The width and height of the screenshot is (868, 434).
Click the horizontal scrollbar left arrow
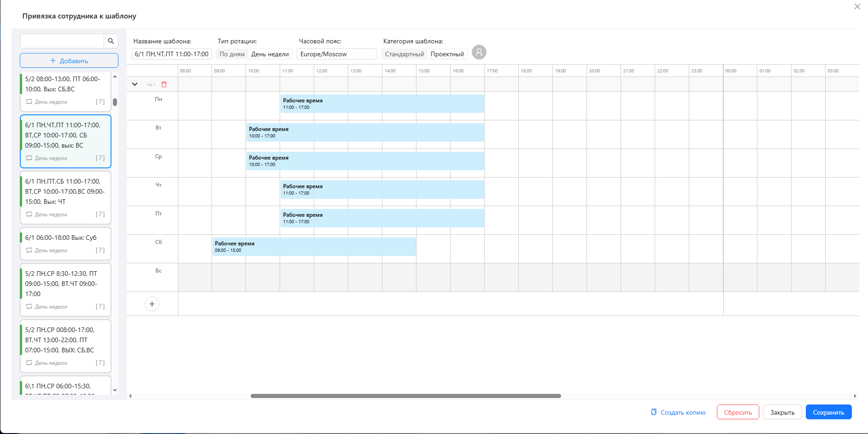click(x=130, y=396)
